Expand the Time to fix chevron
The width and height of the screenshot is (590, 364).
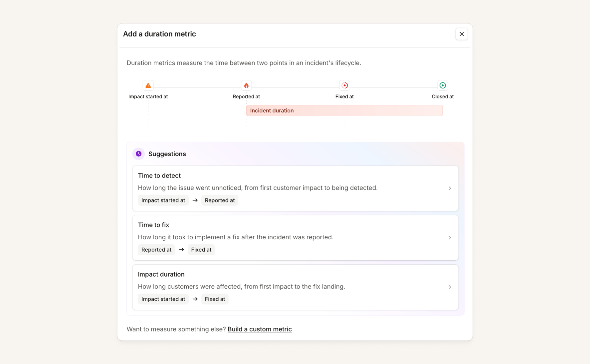click(x=450, y=238)
